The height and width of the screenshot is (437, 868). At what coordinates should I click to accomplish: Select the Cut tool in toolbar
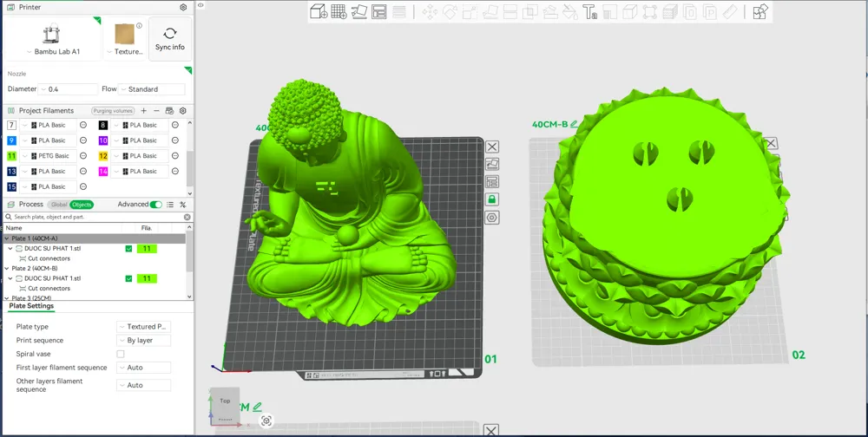(510, 11)
